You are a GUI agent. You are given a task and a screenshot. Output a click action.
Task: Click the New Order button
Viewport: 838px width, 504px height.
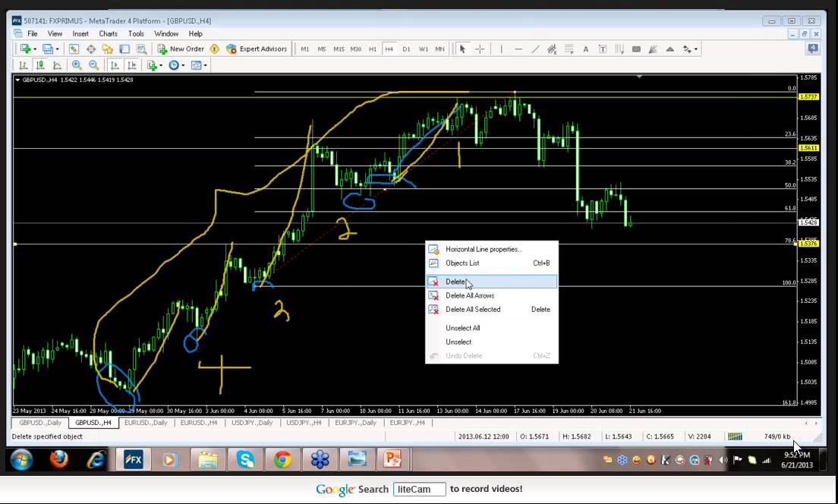pyautogui.click(x=181, y=49)
